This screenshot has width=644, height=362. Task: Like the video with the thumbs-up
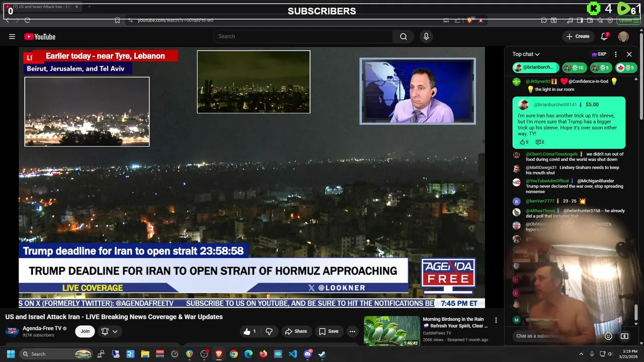point(251,331)
